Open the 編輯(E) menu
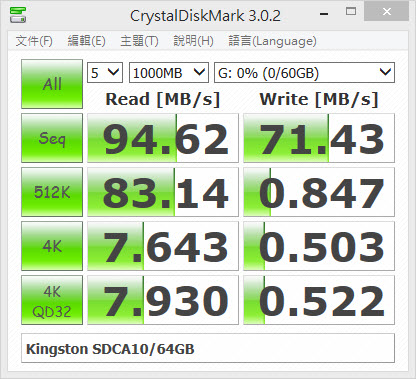 tap(87, 41)
